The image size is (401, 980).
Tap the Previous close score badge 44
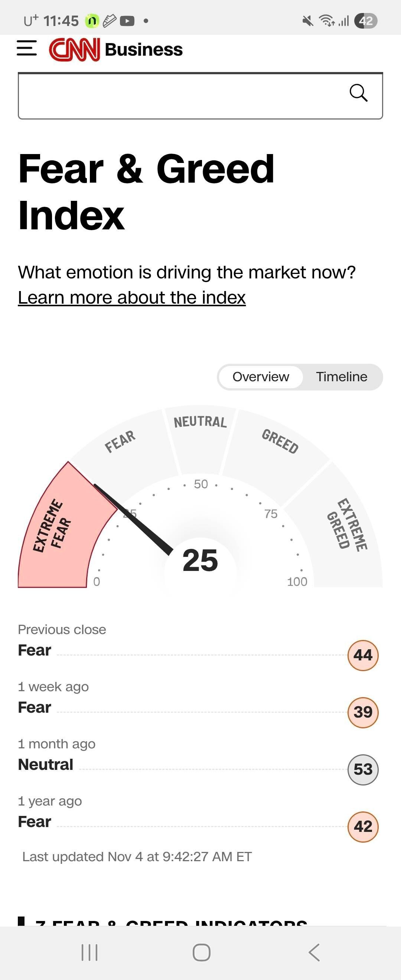(363, 655)
